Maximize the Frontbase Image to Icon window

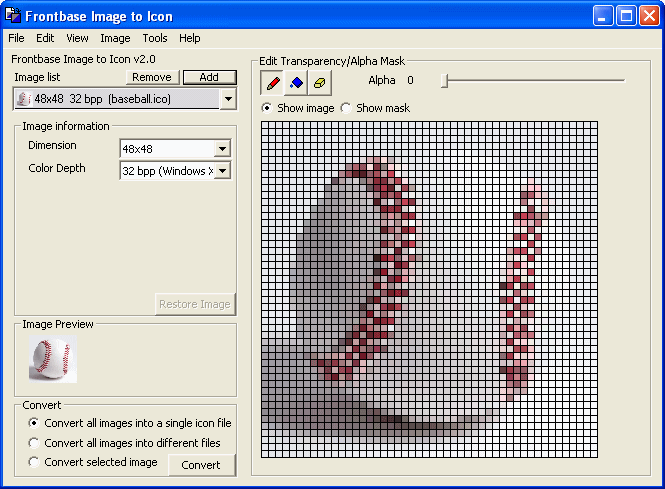tap(626, 16)
